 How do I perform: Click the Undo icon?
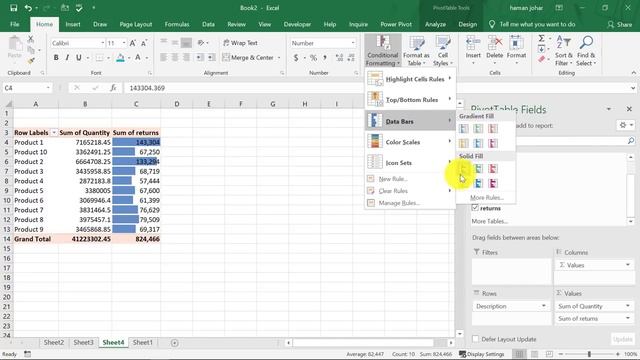point(28,8)
